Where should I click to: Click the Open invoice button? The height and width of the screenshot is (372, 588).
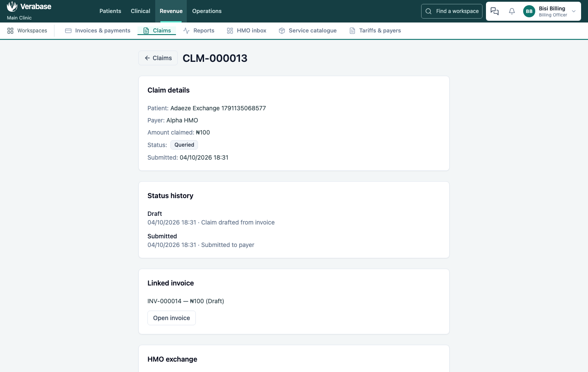(172, 318)
